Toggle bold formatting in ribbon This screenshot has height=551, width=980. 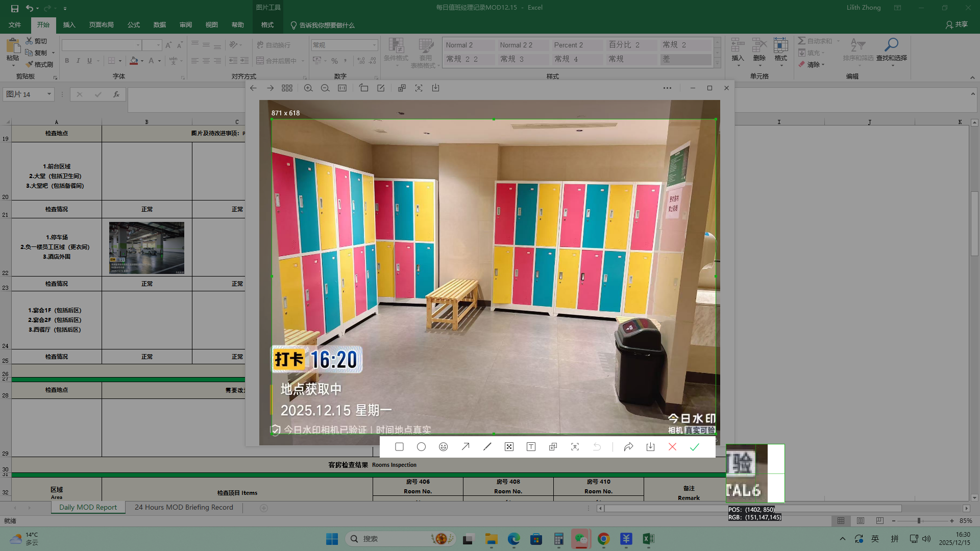point(67,61)
